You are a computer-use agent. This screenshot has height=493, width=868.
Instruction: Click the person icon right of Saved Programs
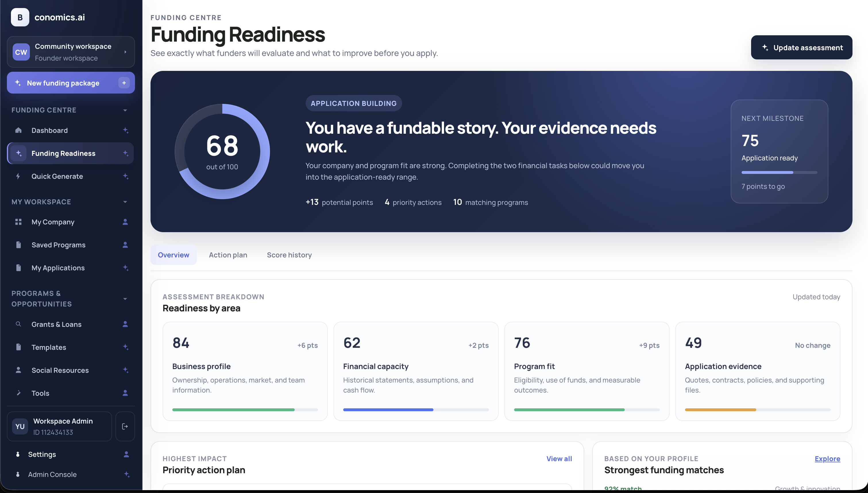(125, 245)
